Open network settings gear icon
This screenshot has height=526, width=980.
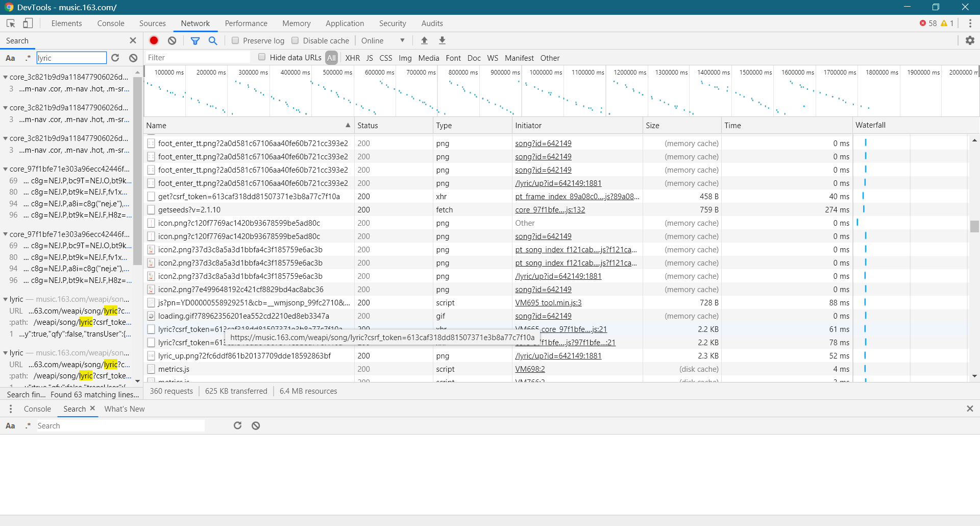pos(970,40)
